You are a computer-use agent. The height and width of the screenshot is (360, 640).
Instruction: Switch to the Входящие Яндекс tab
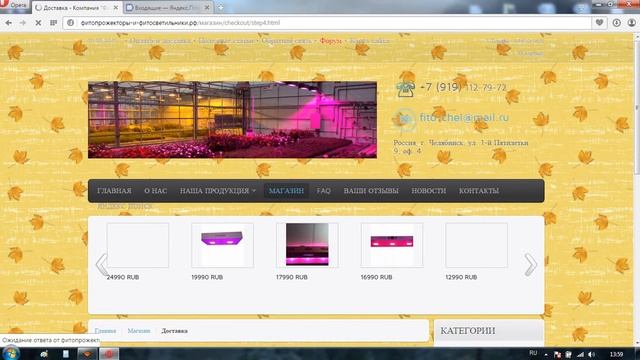(168, 7)
